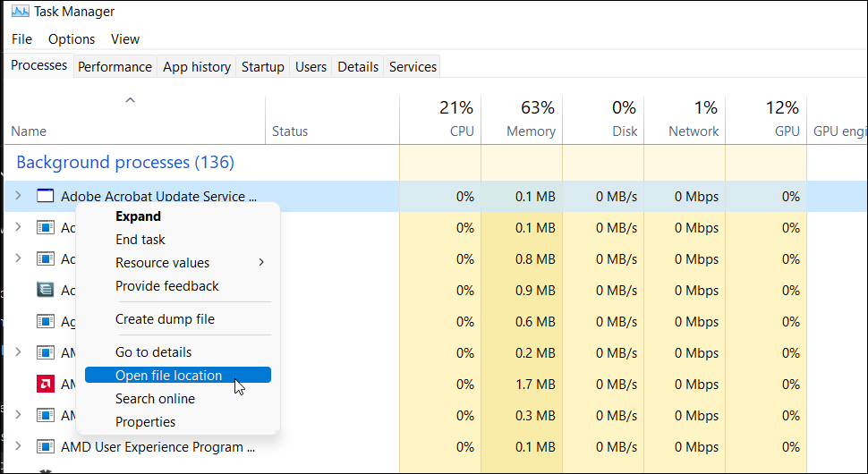This screenshot has height=474, width=868.
Task: Click the dark teal process icon
Action: coord(46,290)
